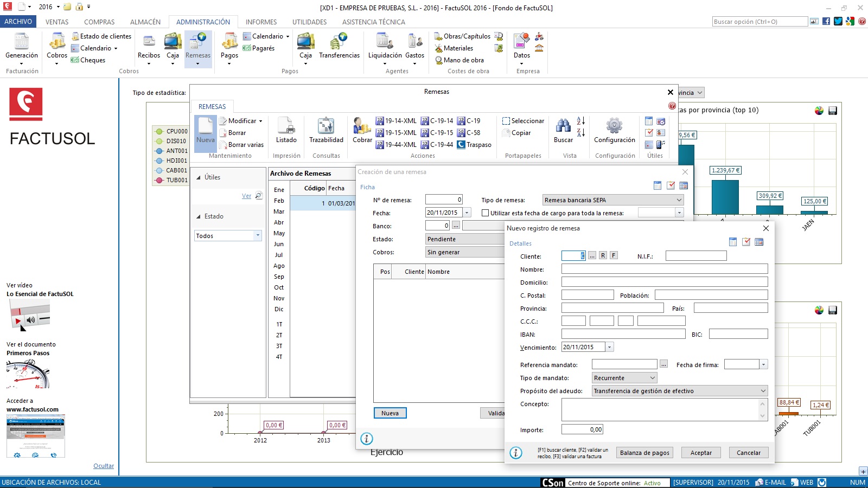Screen dimensions: 868x488
Task: Click E-MAIL in status bar
Action: click(x=770, y=483)
